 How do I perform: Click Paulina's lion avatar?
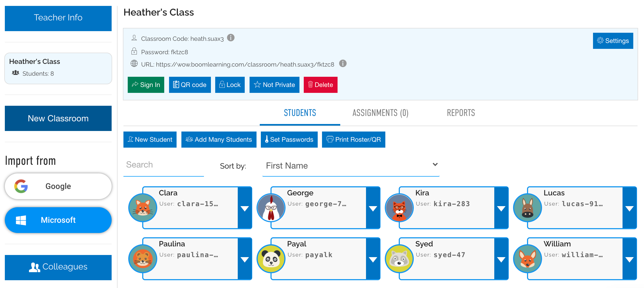click(143, 259)
